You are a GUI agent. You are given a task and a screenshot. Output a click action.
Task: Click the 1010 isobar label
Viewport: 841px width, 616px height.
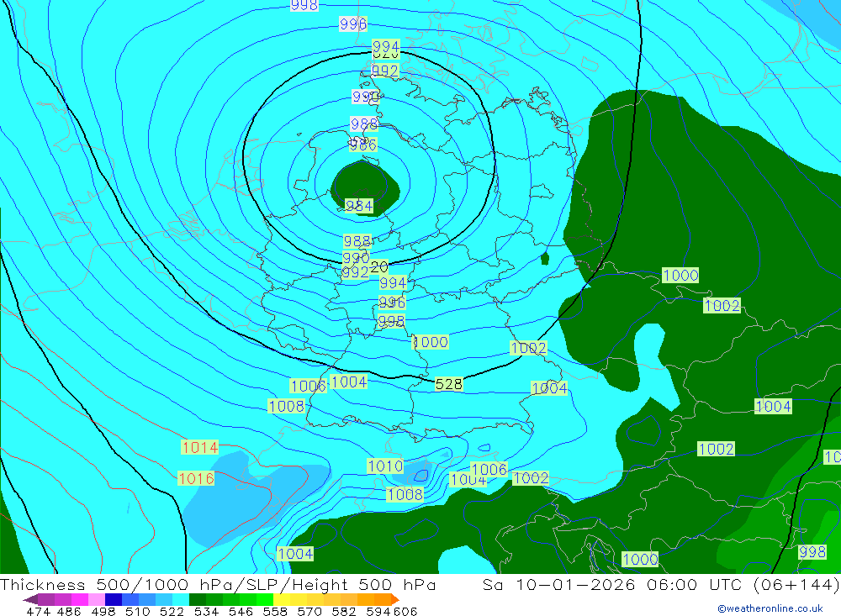[x=386, y=466]
